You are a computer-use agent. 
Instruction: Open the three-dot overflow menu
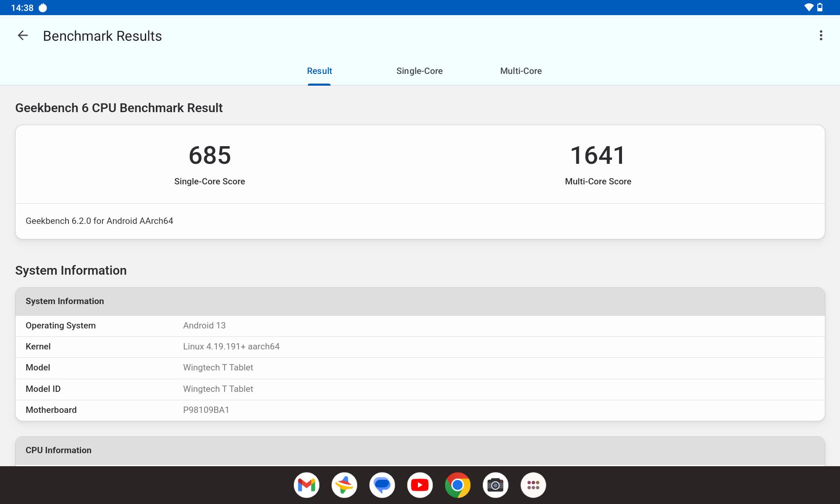(x=821, y=36)
